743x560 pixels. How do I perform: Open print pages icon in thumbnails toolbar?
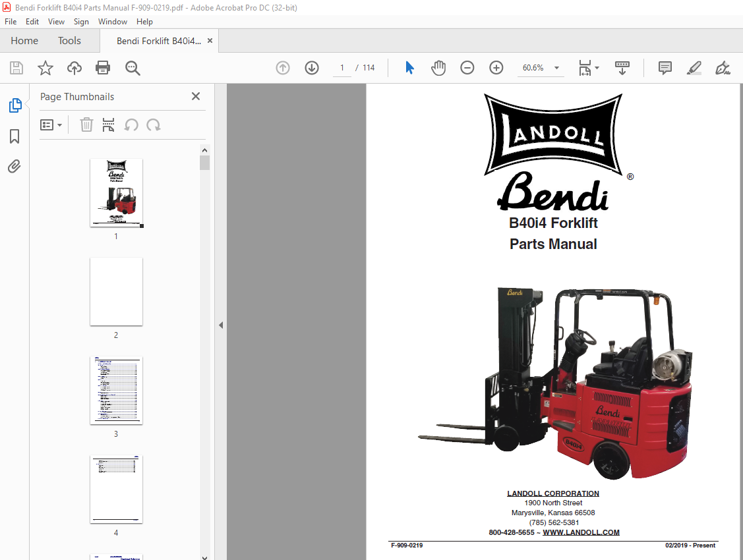click(109, 125)
